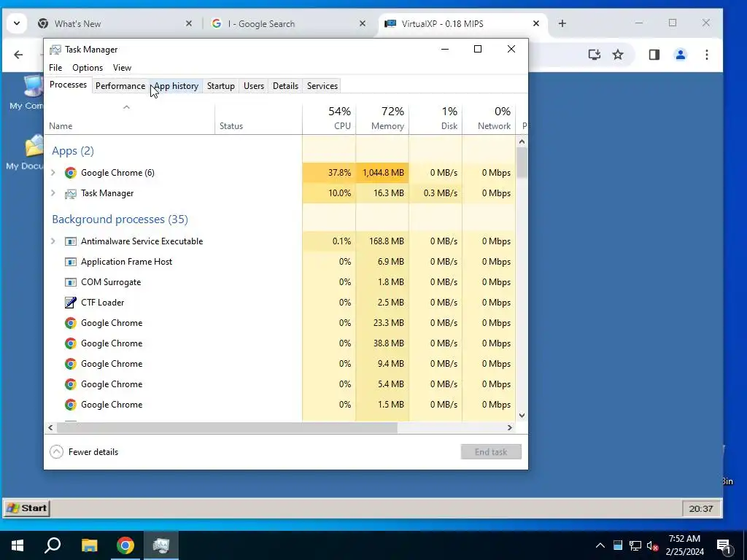Viewport: 747px width, 560px height.
Task: Collapse view with Fewer details
Action: (x=84, y=452)
